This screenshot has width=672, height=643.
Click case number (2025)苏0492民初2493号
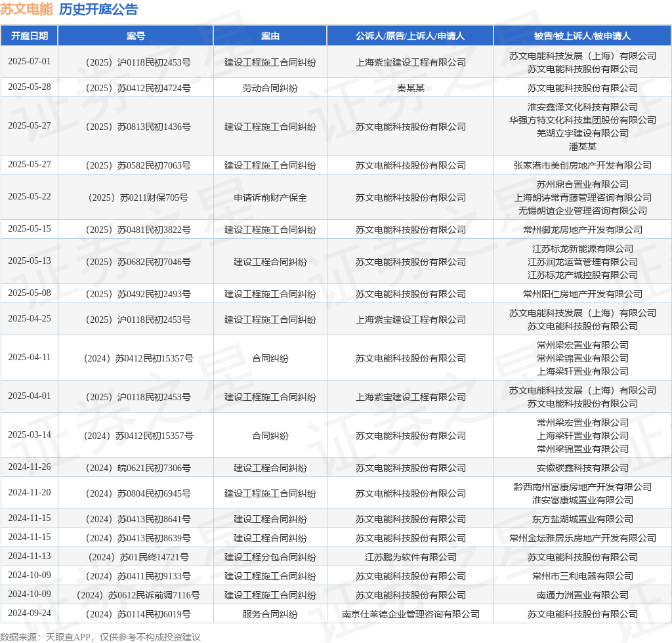click(138, 294)
